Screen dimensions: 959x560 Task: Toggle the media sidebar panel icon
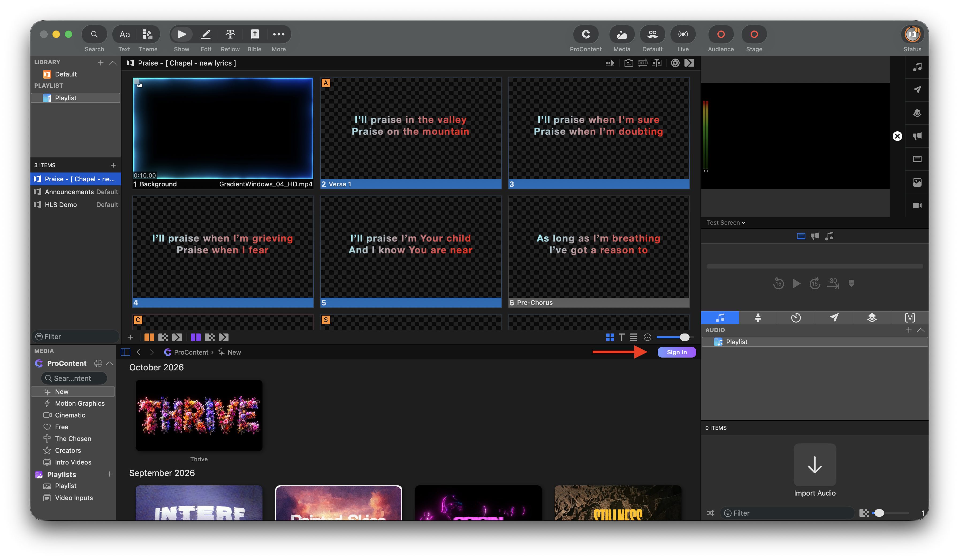coord(125,352)
